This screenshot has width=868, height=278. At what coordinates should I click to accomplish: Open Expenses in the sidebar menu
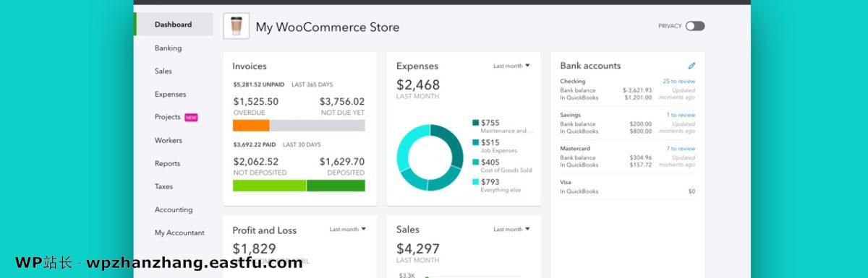[170, 95]
